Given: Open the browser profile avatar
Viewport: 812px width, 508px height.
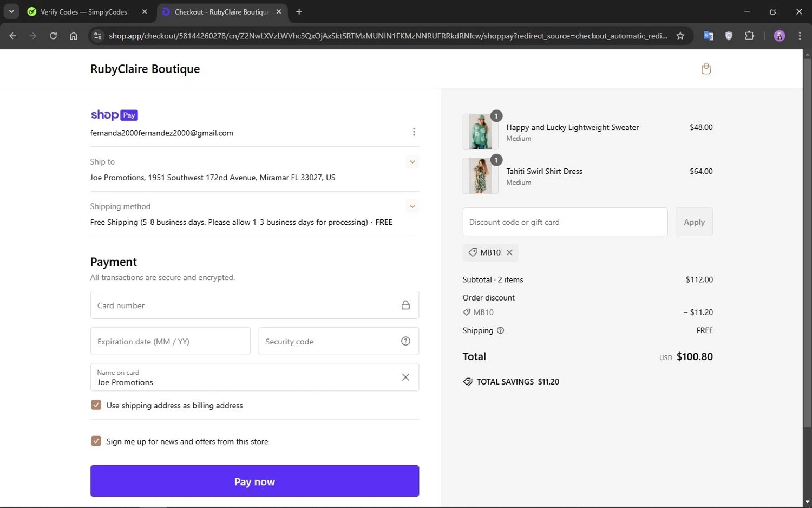Looking at the screenshot, I should pyautogui.click(x=780, y=36).
